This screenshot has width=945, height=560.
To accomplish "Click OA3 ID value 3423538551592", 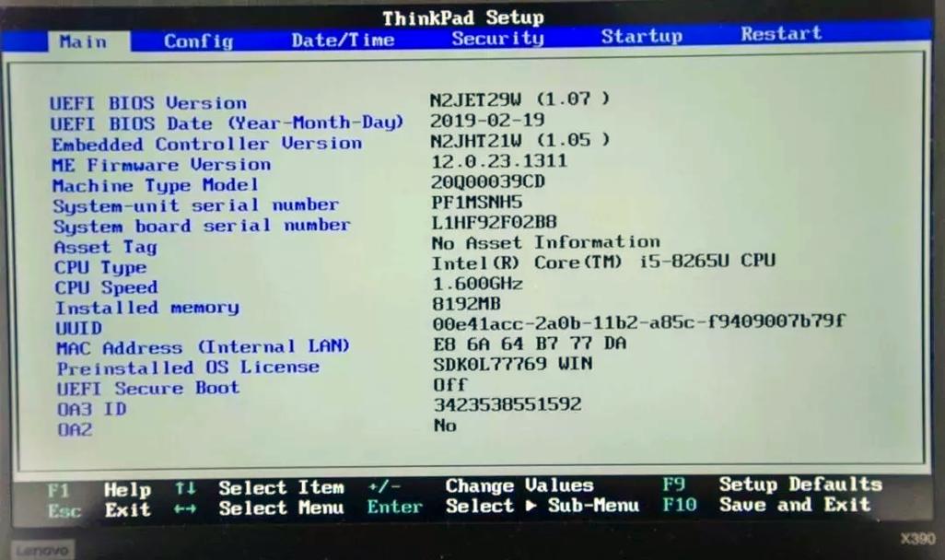I will pos(507,404).
